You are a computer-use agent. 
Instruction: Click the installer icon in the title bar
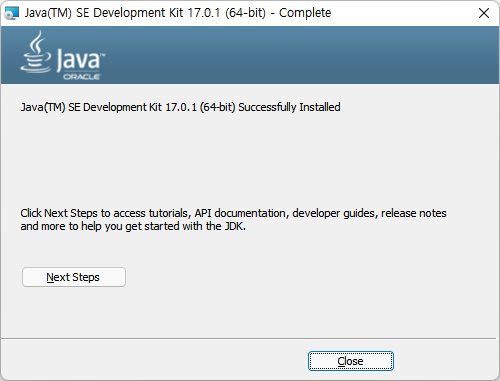click(x=12, y=13)
